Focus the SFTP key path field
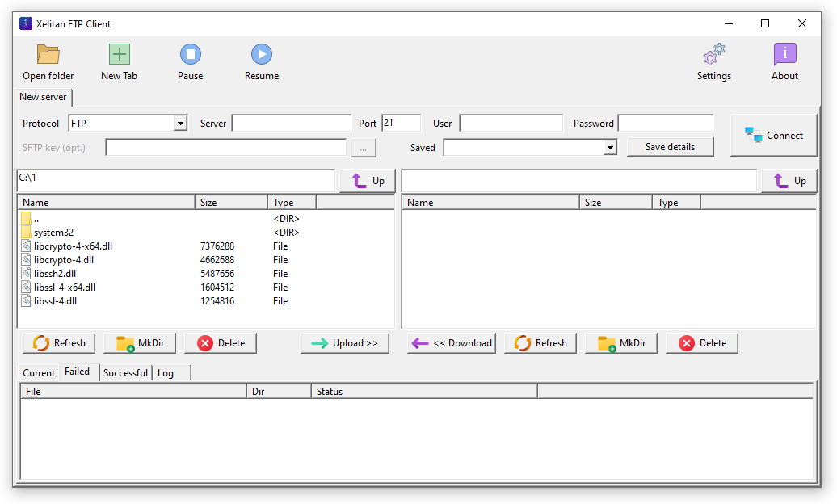837x504 pixels. [225, 147]
